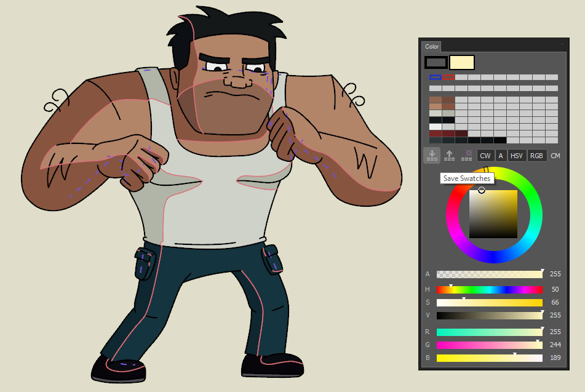The height and width of the screenshot is (392, 585).
Task: Pick the darkest maroon swatch in red row
Action: point(461,134)
